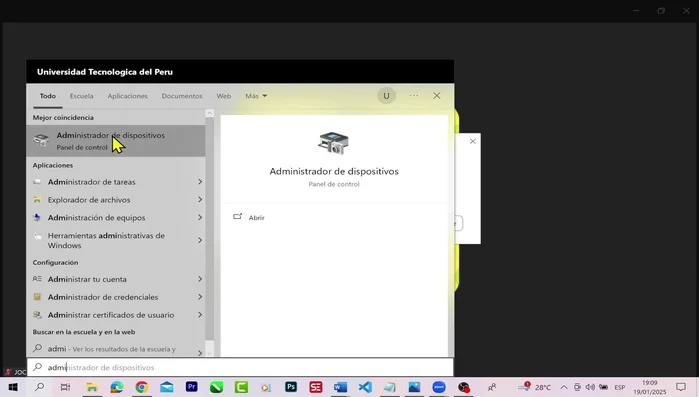
Task: Open Microsoft Word from the taskbar
Action: (340, 387)
